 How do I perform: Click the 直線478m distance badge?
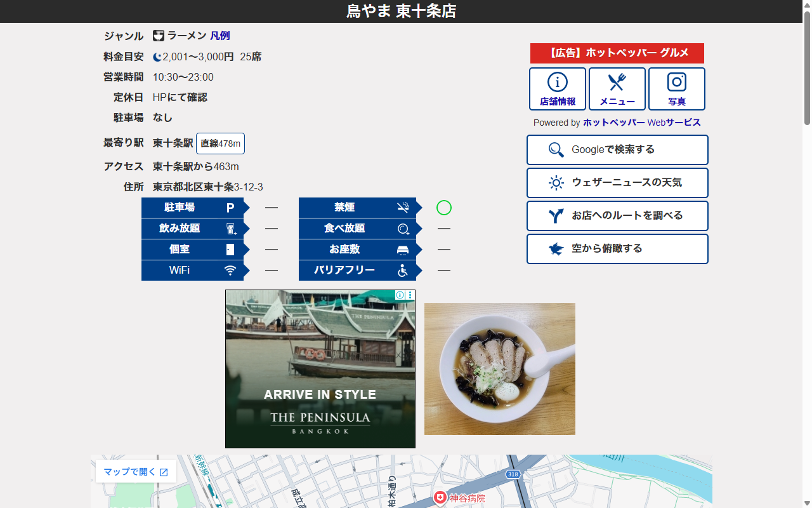point(220,144)
